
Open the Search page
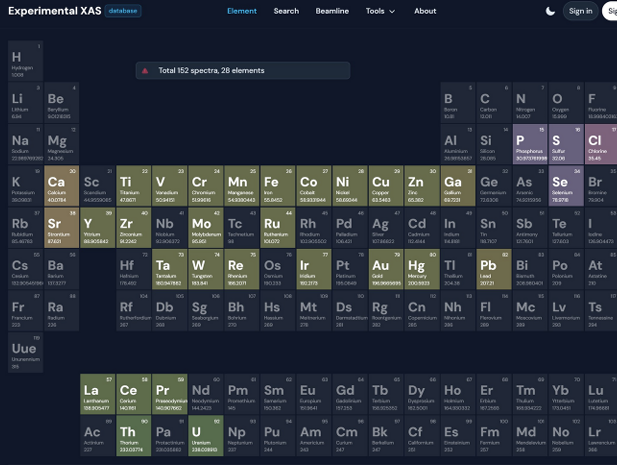pyautogui.click(x=286, y=11)
